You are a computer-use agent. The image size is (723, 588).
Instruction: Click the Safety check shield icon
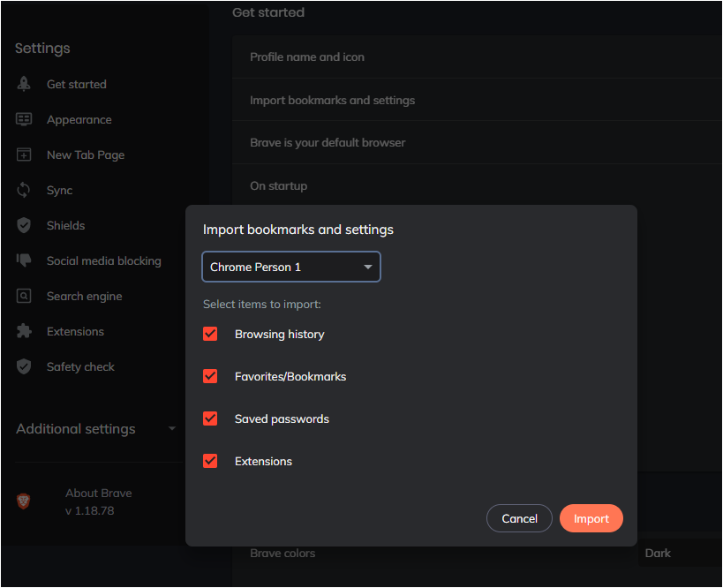(x=24, y=366)
